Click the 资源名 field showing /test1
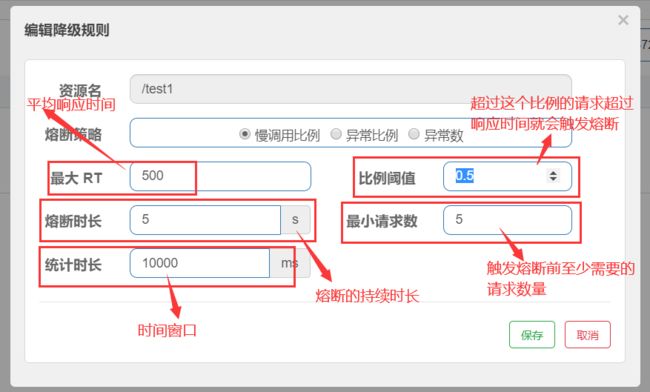This screenshot has height=392, width=650. [x=351, y=89]
